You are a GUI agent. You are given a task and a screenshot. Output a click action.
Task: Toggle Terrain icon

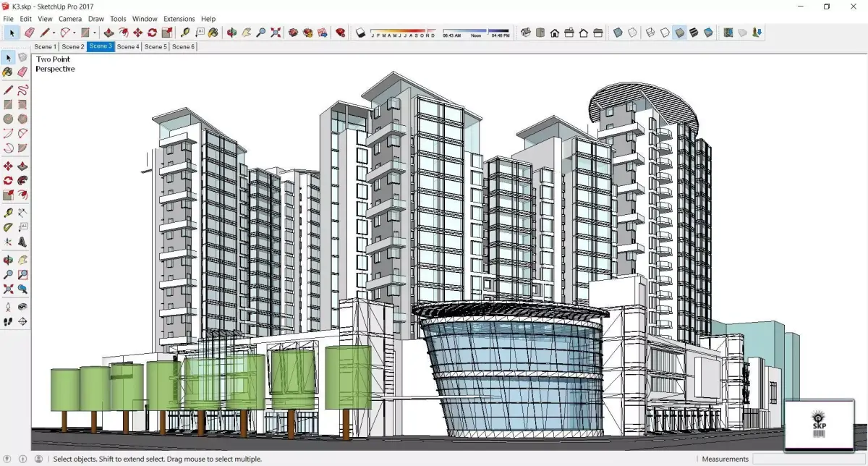click(x=742, y=33)
